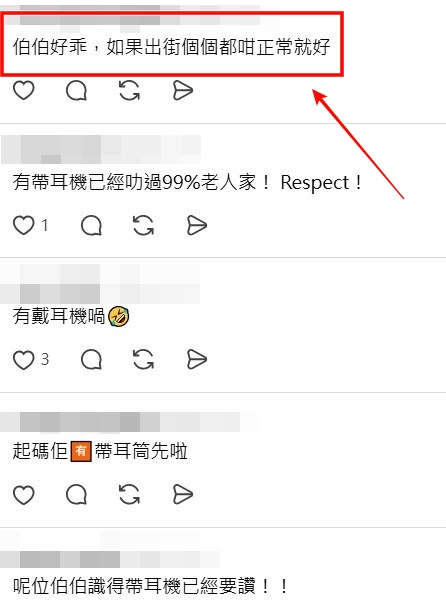Repost the 起碼佢帶耳筒先啦 comment
Screen dimensions: 446x614
(129, 494)
